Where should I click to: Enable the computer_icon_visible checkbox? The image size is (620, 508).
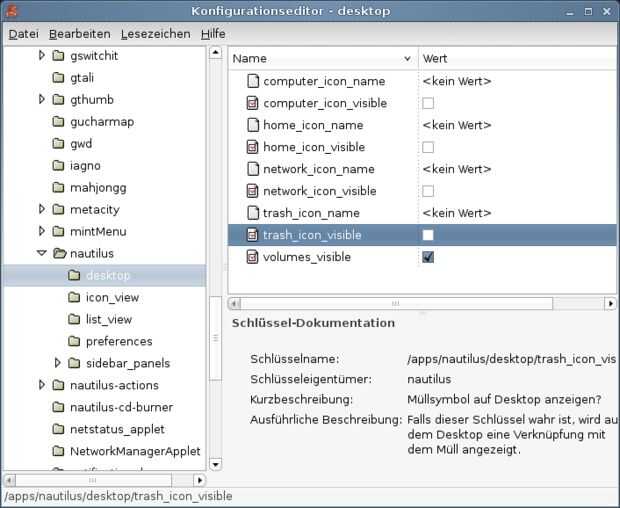point(428,103)
